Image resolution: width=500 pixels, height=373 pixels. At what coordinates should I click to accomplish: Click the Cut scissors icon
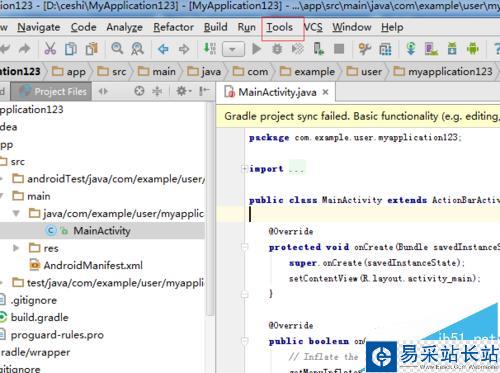(50, 49)
